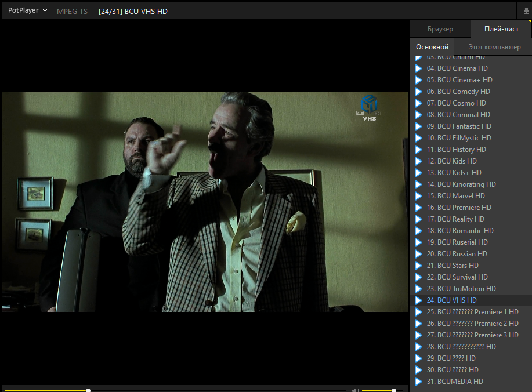Screen dimensions: 532x392
Task: Select the Основной playlist tab
Action: click(432, 47)
